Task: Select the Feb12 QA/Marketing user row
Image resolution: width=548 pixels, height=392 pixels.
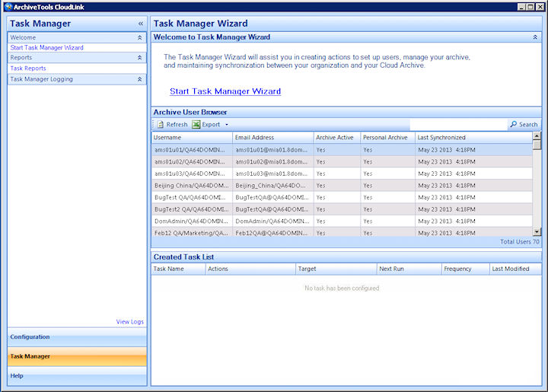Action: click(x=342, y=232)
